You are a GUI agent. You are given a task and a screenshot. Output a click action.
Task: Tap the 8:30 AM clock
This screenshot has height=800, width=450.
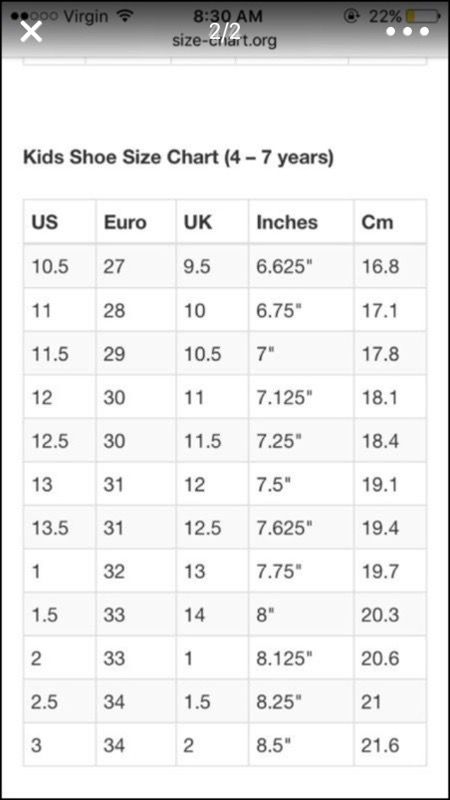[x=228, y=16]
